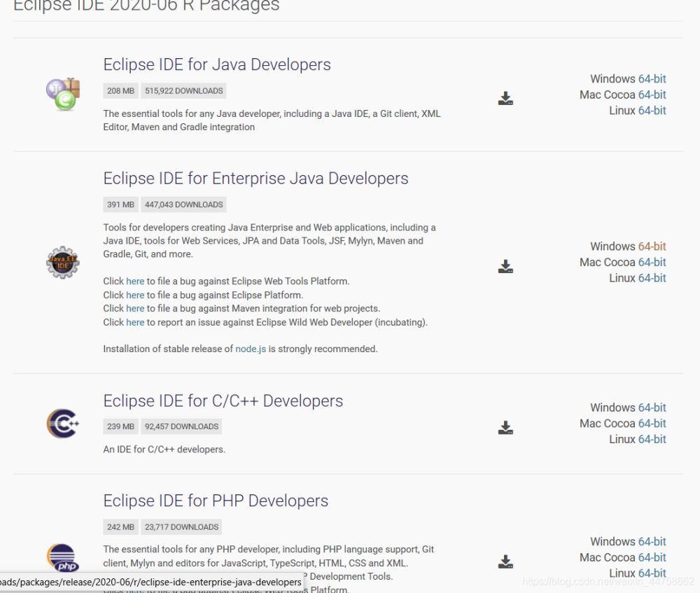Click the Eclipse Java Developers package icon
700x593 pixels.
(62, 94)
